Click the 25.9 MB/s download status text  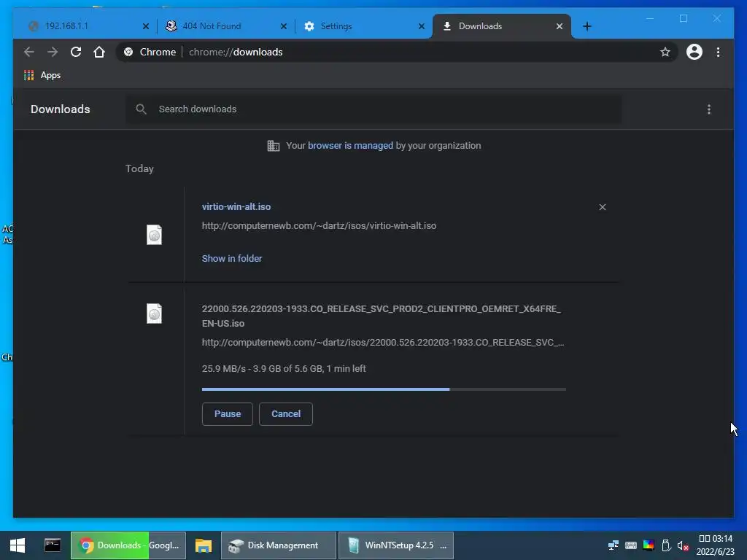click(284, 368)
